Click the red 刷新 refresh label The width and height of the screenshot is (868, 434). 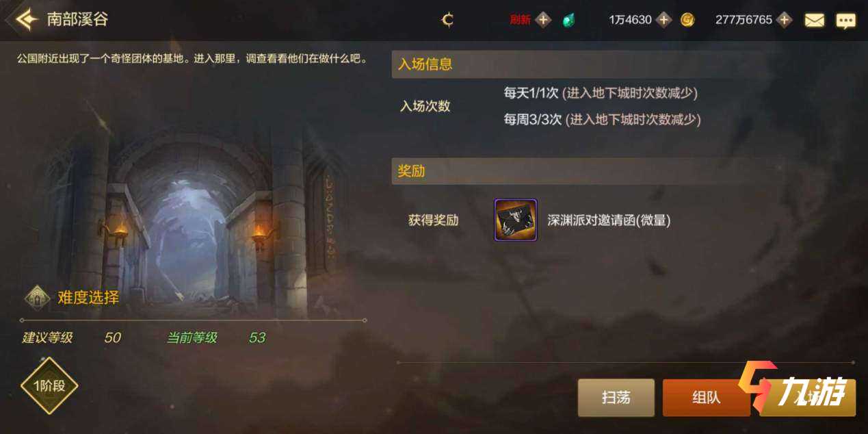520,20
